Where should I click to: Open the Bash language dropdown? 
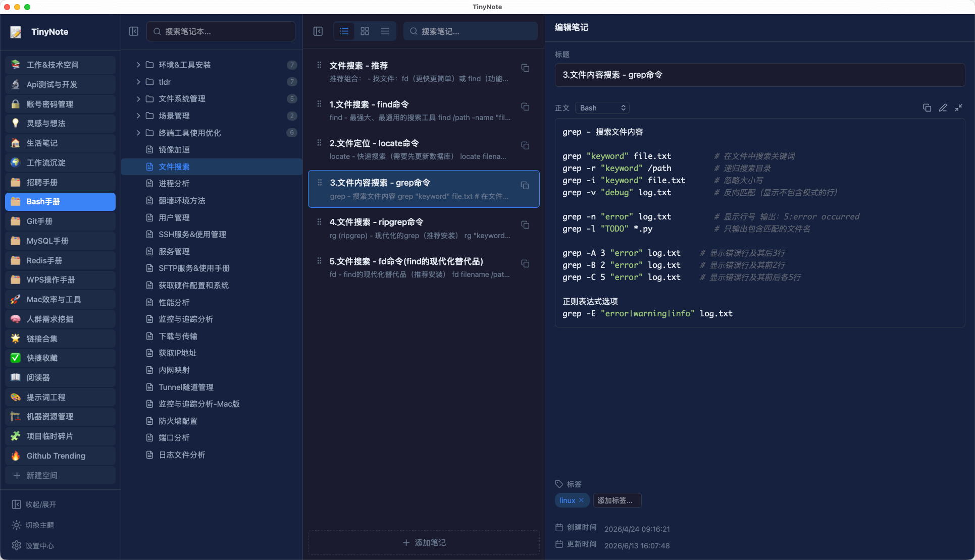pyautogui.click(x=602, y=107)
